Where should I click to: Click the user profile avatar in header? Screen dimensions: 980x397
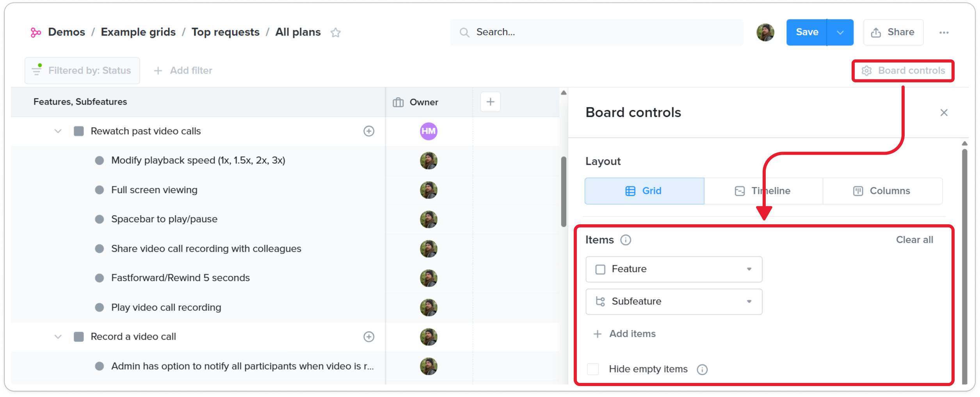765,32
